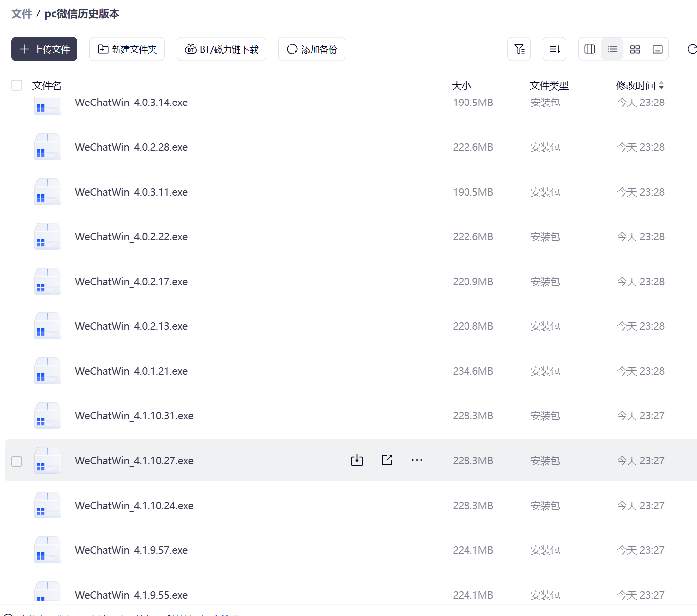The width and height of the screenshot is (697, 616).
Task: Click the 220.8MB size value
Action: tap(473, 326)
